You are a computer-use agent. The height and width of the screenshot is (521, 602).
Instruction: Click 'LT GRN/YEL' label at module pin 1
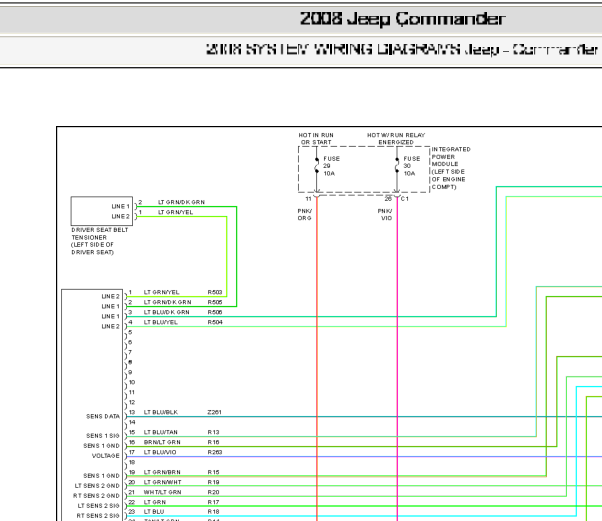click(161, 292)
